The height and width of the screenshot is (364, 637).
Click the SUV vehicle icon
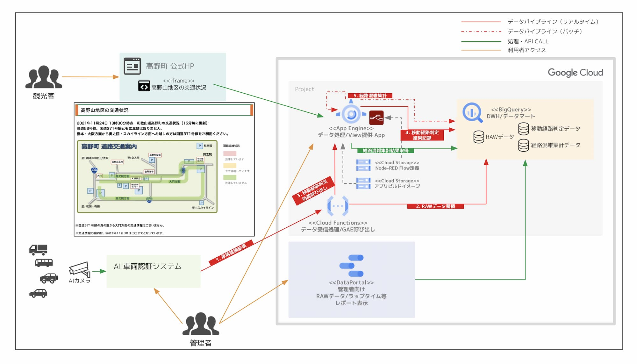[49, 278]
